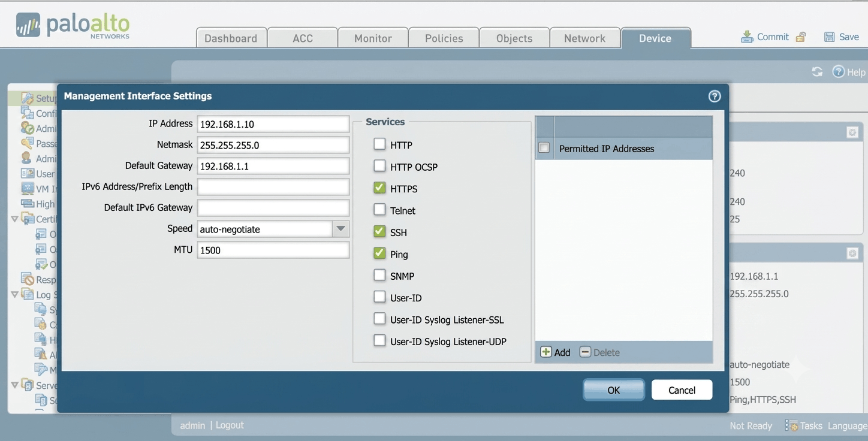Click the Save disk icon
This screenshot has height=441, width=868.
tap(829, 37)
